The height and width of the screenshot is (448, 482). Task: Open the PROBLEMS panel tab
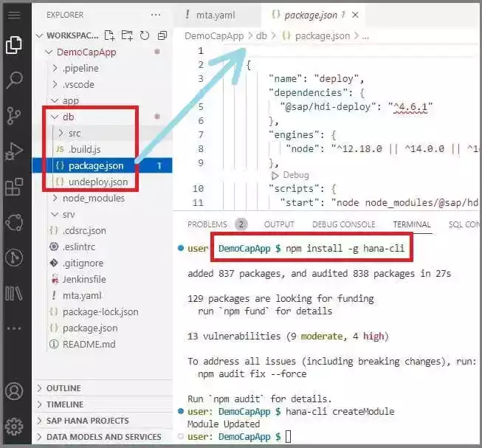pyautogui.click(x=207, y=224)
